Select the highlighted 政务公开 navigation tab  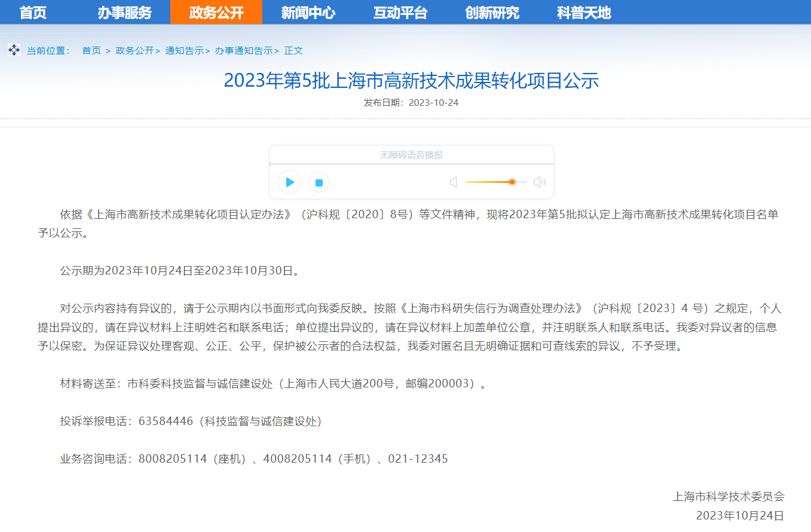pos(216,13)
